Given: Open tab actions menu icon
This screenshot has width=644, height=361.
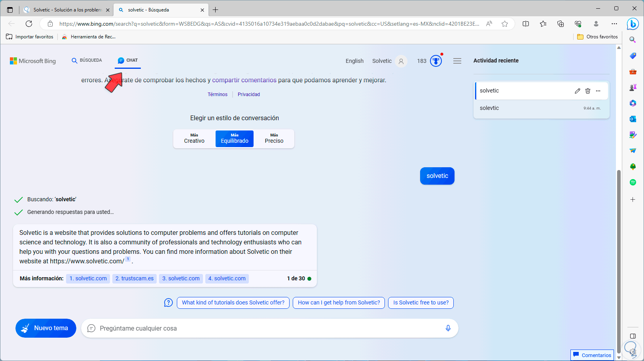Looking at the screenshot, I should pyautogui.click(x=10, y=9).
